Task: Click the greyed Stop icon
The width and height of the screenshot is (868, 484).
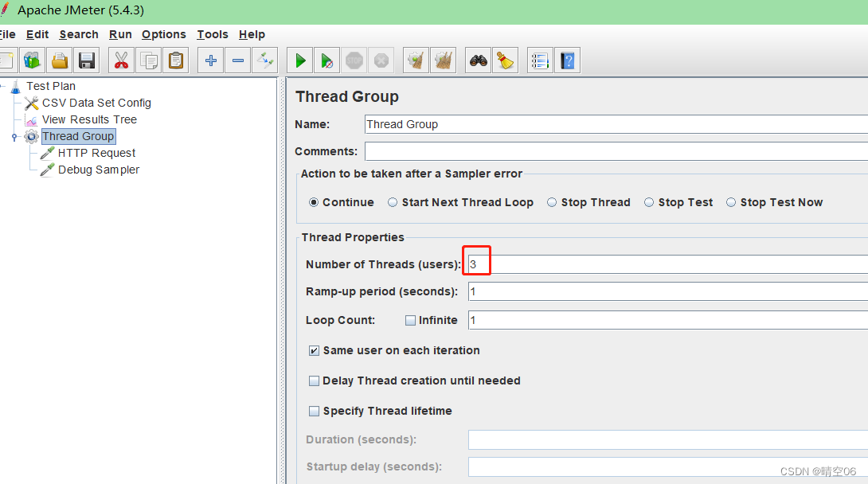Action: [354, 60]
